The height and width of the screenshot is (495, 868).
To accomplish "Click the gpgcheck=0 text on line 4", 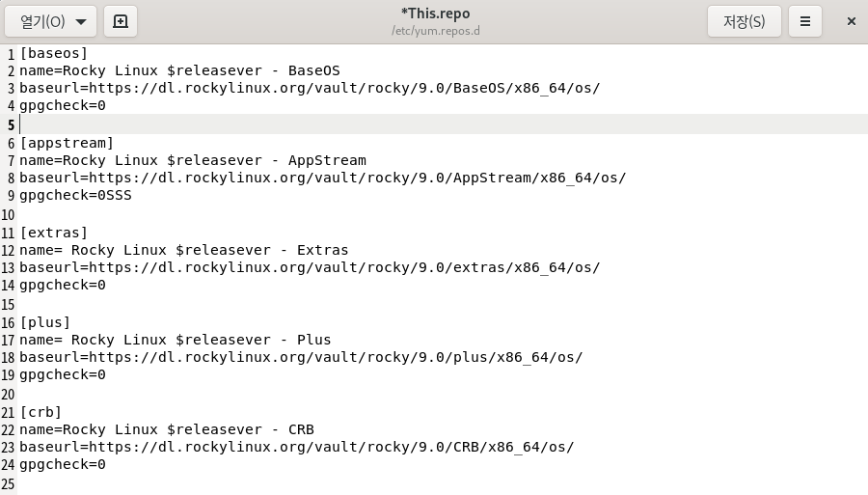I will (63, 105).
